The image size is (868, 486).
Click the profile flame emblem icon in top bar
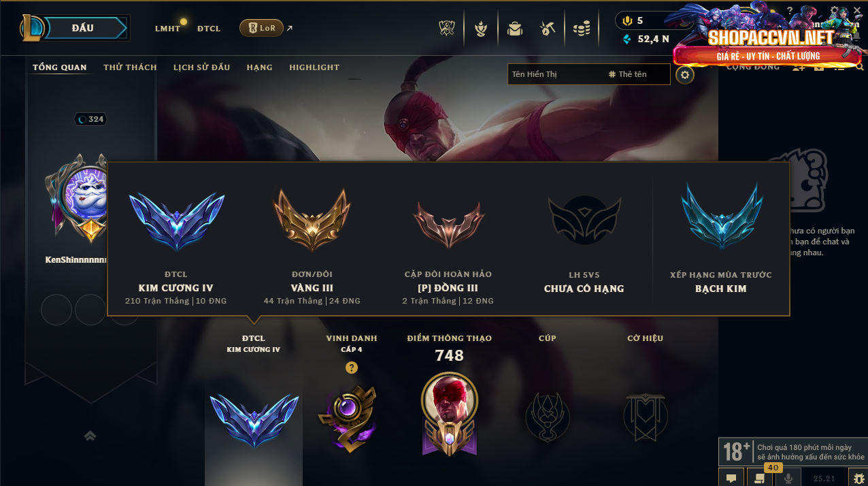click(481, 29)
